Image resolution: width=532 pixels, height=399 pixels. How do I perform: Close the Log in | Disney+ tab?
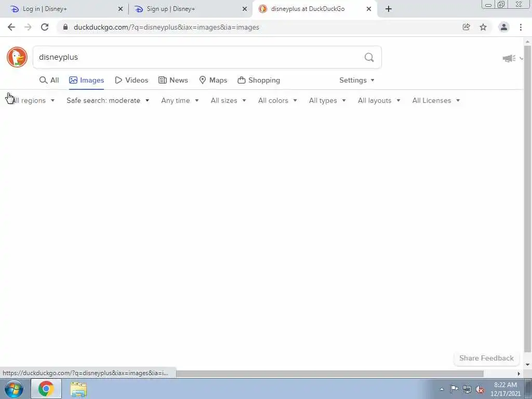pos(121,9)
